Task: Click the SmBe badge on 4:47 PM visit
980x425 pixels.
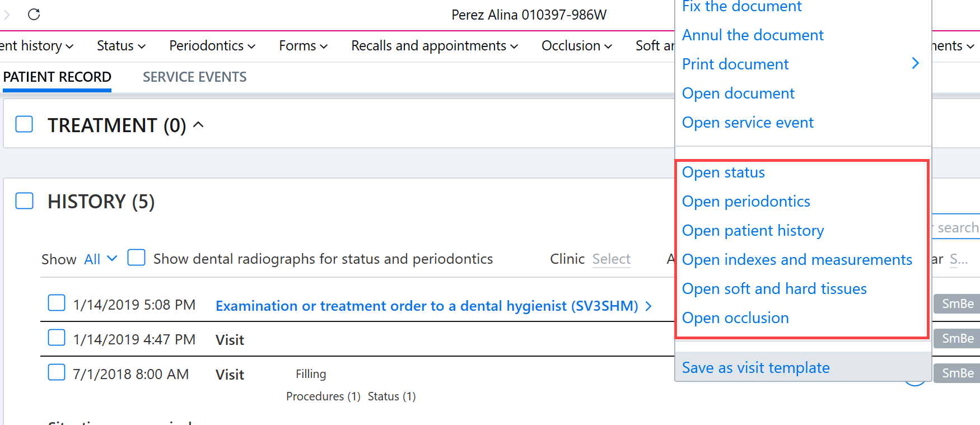Action: click(958, 338)
